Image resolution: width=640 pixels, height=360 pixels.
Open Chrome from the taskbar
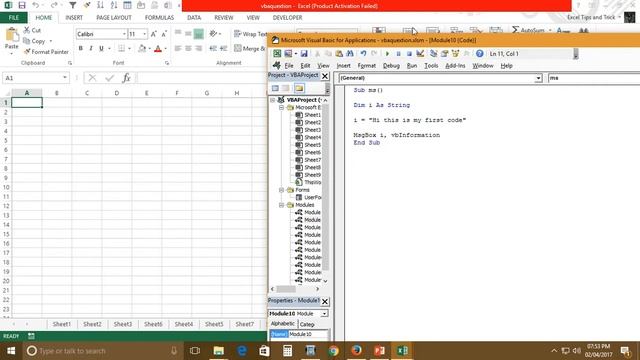[x=333, y=351]
